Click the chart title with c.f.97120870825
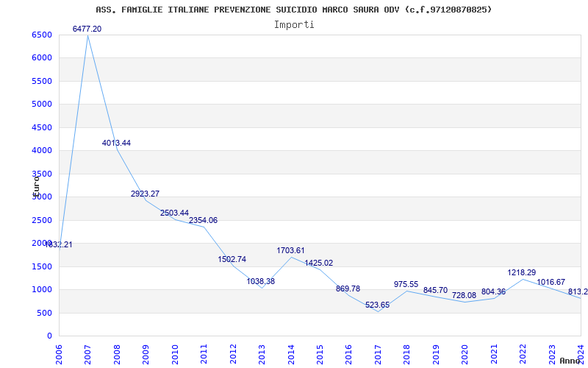This screenshot has width=588, height=368. [293, 10]
